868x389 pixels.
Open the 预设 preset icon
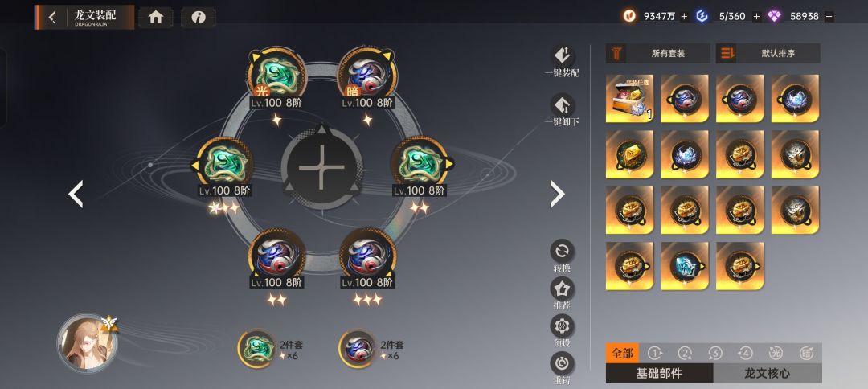562,326
